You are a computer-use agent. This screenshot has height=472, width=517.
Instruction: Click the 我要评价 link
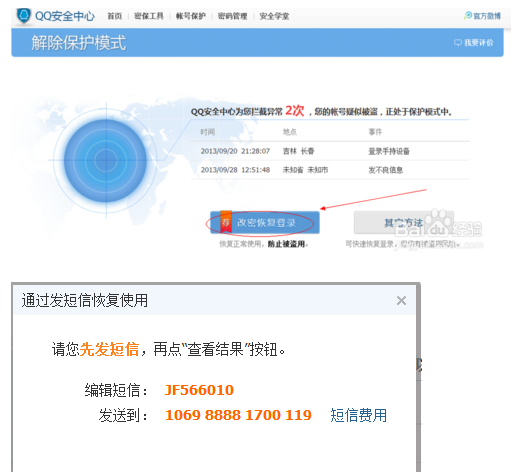(x=479, y=42)
